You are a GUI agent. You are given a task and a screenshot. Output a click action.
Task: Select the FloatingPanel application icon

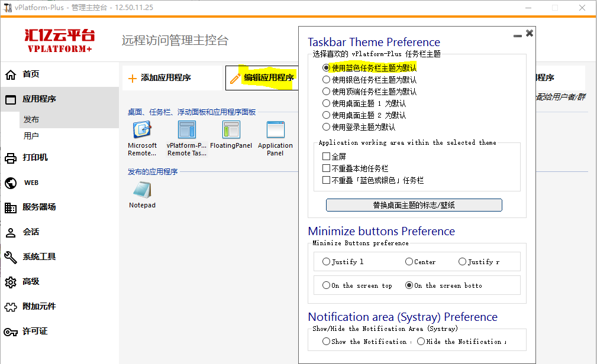[231, 131]
